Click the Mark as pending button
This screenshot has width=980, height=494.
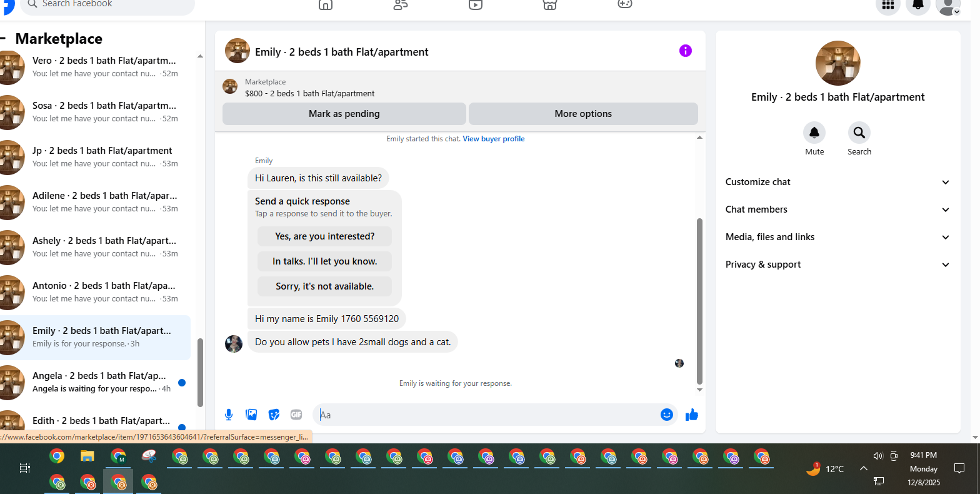pos(344,114)
